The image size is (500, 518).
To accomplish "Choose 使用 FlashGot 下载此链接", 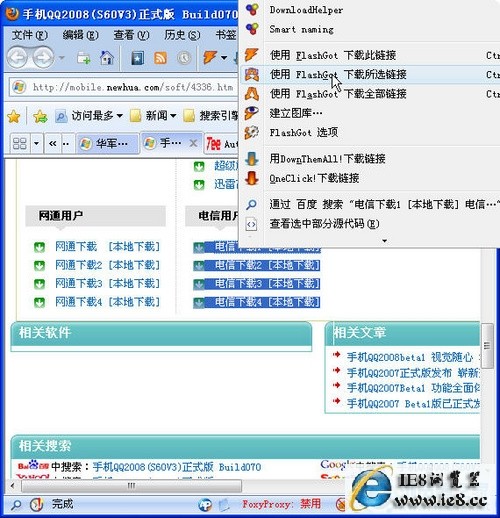I will [369, 55].
